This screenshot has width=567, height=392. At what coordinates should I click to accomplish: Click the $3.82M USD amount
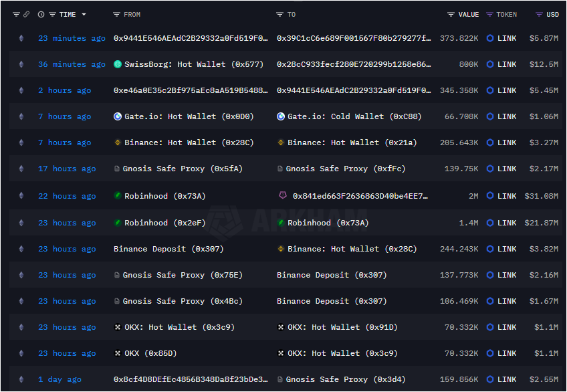544,249
